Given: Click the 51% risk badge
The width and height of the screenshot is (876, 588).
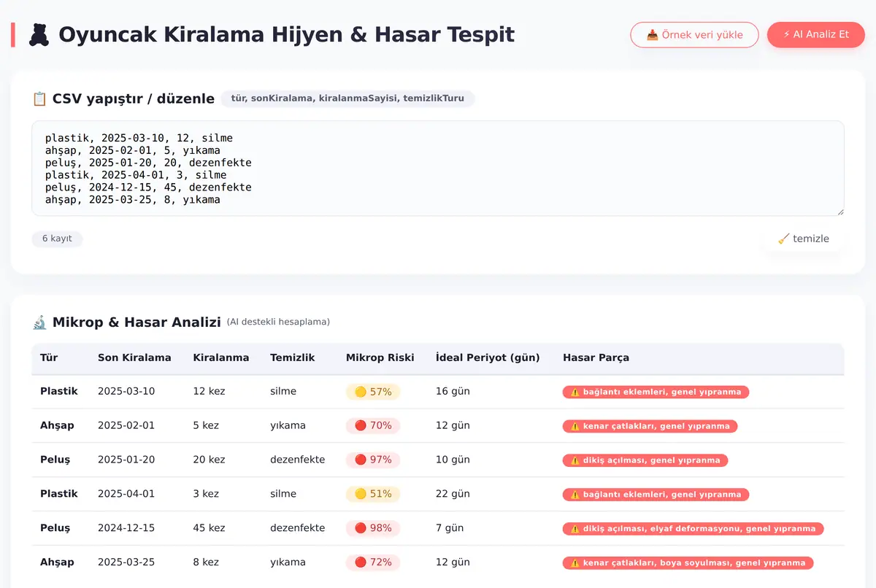Looking at the screenshot, I should click(373, 494).
